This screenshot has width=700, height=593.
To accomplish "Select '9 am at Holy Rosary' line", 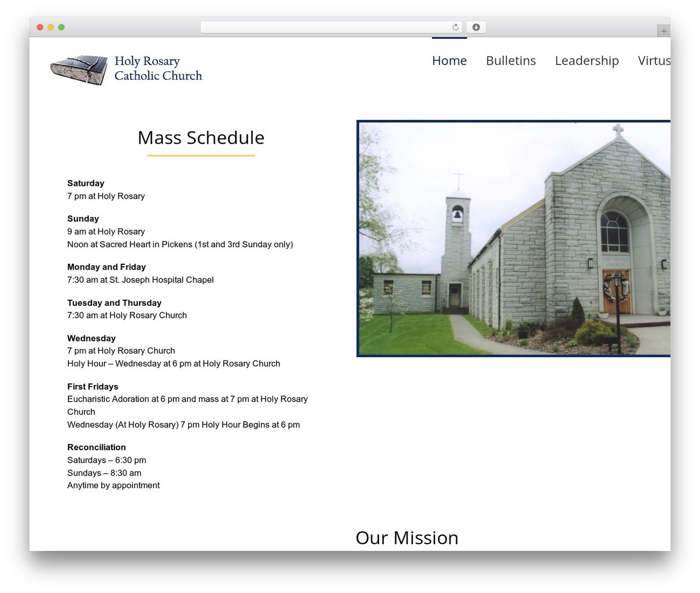I will coord(106,232).
